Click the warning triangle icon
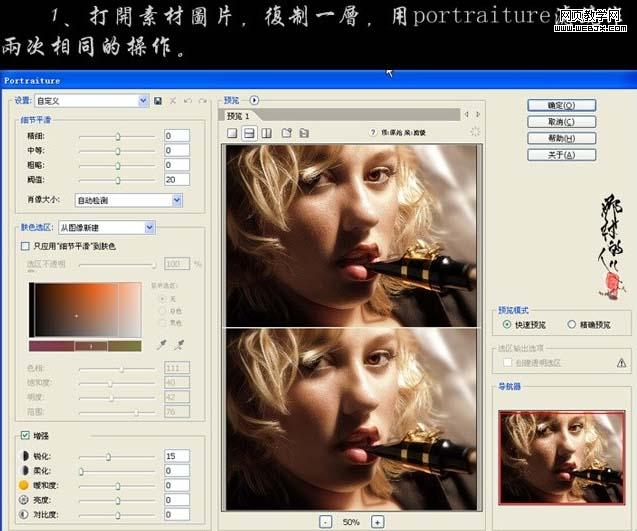 (621, 363)
